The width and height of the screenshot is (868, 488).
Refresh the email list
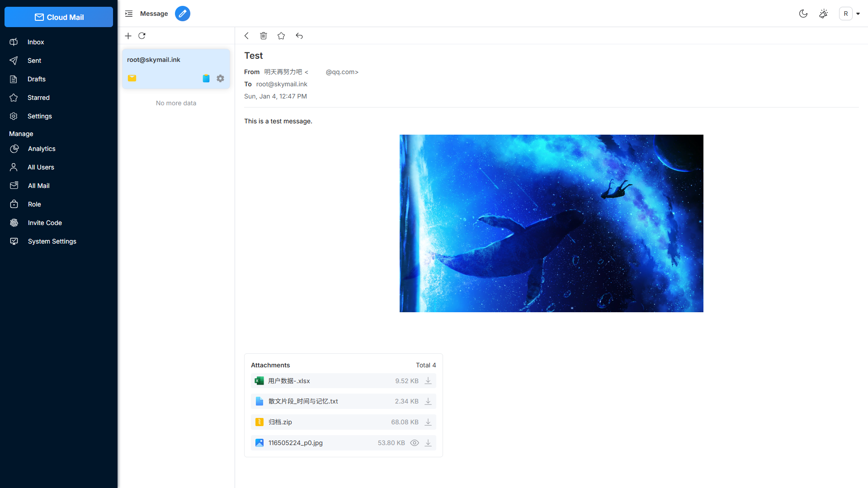pos(142,36)
